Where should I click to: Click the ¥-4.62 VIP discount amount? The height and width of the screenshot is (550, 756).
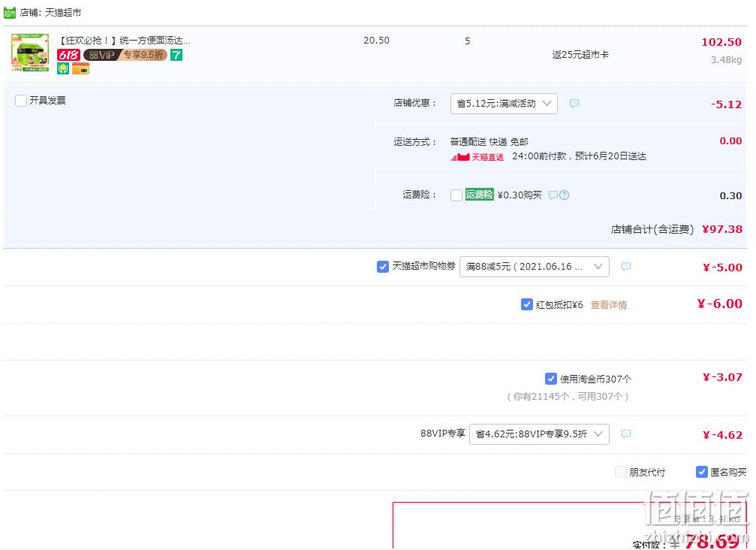[x=721, y=435]
